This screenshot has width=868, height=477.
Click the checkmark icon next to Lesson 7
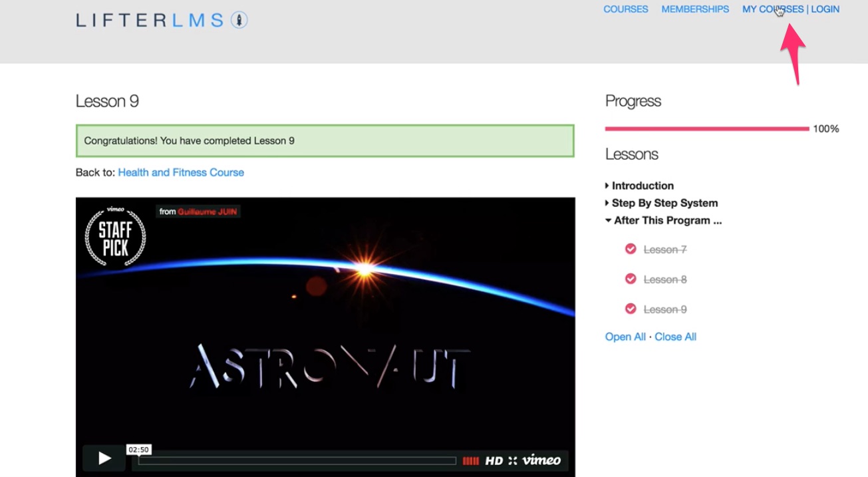coord(631,249)
